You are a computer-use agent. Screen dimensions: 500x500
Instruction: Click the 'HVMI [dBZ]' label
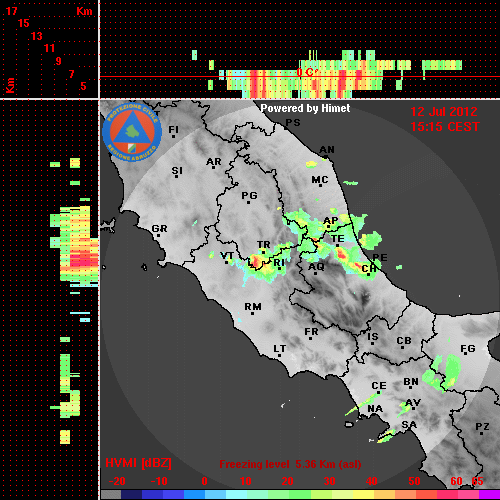point(138,463)
